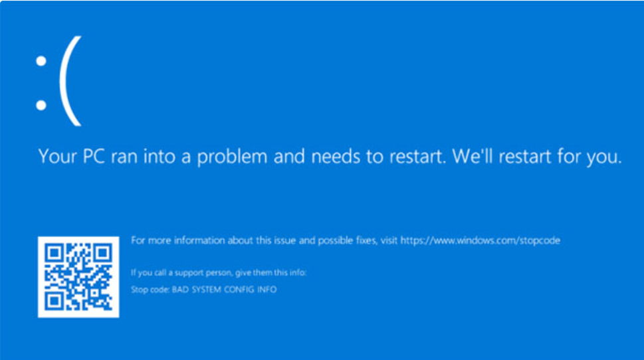Click the QR code image

pos(78,278)
